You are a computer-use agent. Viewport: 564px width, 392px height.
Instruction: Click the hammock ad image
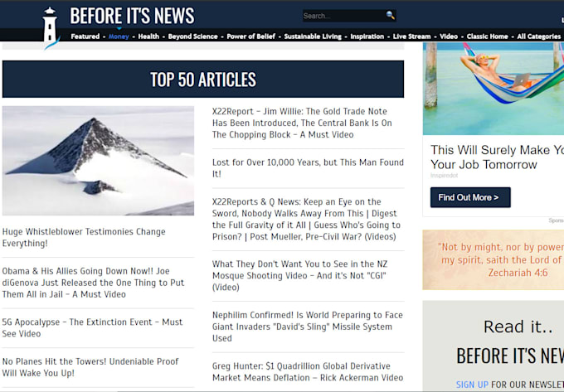click(x=494, y=89)
